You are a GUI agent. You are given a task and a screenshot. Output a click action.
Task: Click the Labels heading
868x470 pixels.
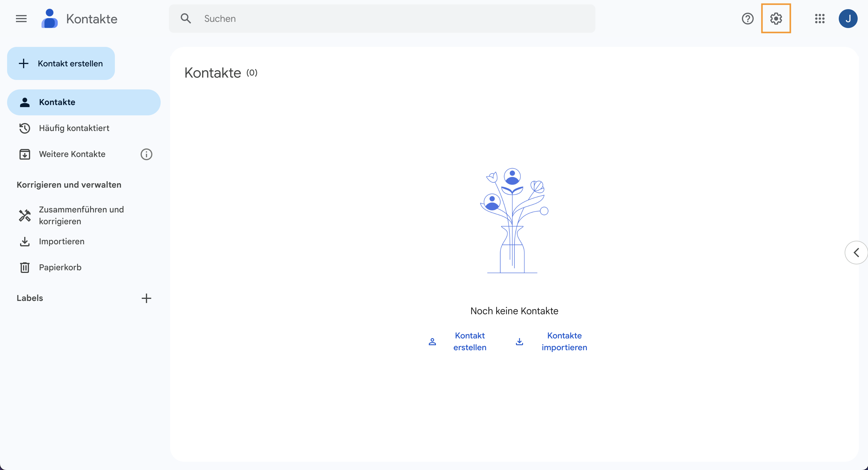tap(30, 298)
